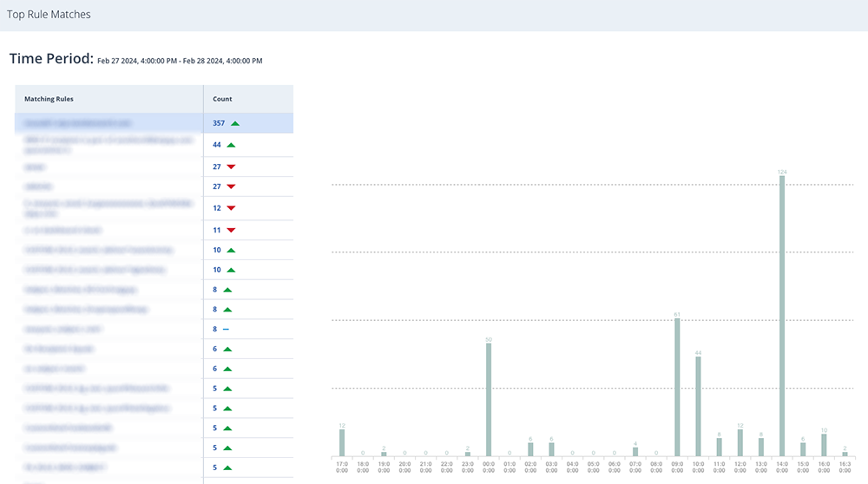Click the Feb 27 2024 – Feb 28 2024 date range
The height and width of the screenshot is (484, 868).
click(180, 61)
